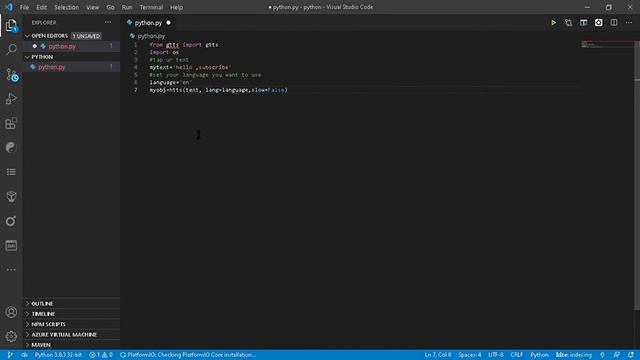The width and height of the screenshot is (640, 360).
Task: Click the white square diamond icon in editor toolbar
Action: [x=599, y=23]
